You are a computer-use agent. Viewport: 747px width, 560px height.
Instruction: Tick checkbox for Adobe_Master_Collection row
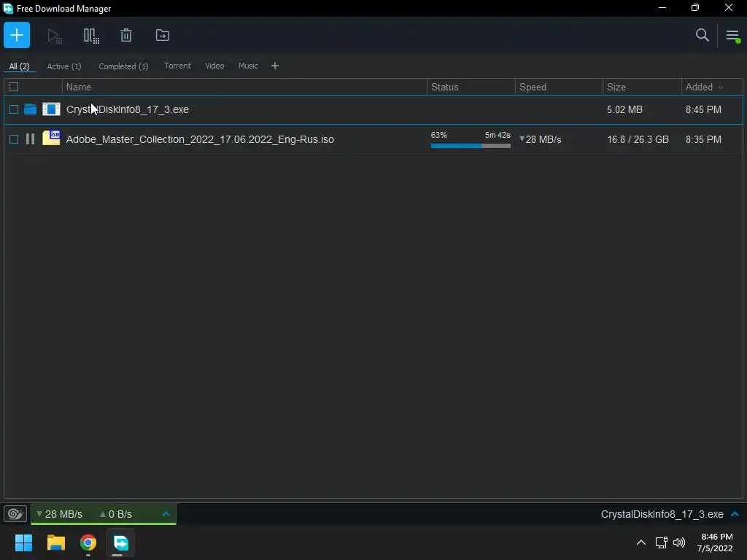(x=14, y=139)
